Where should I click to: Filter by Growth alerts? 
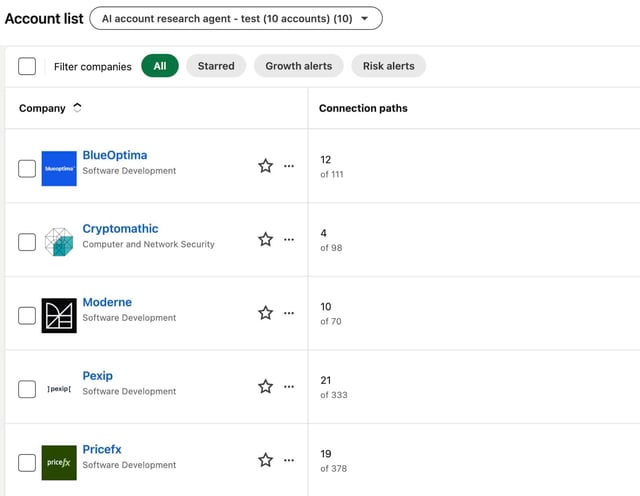click(x=299, y=66)
